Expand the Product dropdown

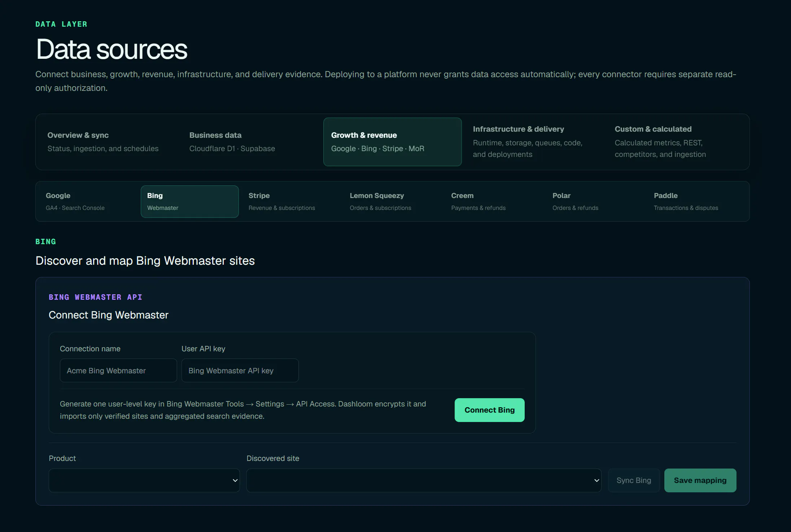click(x=144, y=480)
